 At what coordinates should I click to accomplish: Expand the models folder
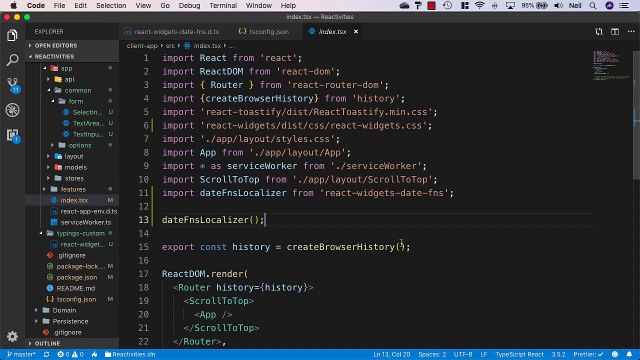pyautogui.click(x=72, y=167)
